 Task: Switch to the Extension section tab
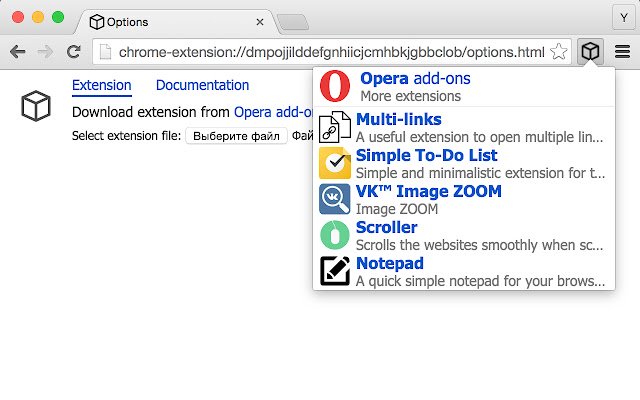click(102, 85)
